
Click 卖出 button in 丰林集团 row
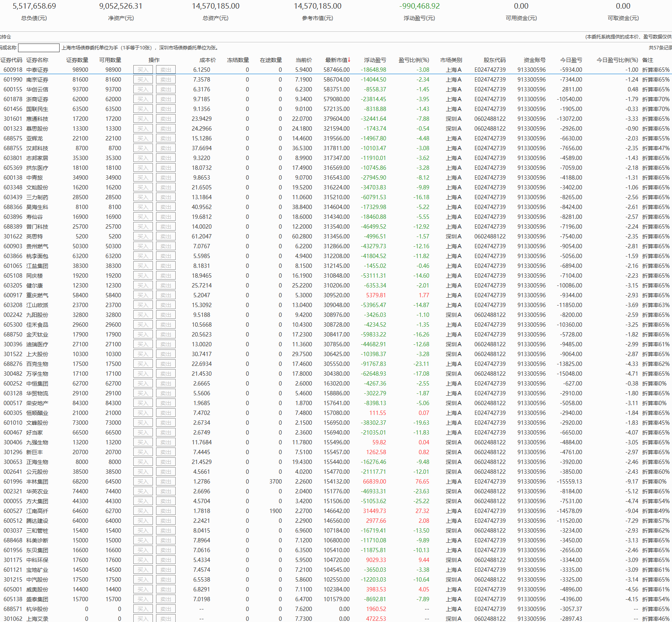pyautogui.click(x=166, y=482)
